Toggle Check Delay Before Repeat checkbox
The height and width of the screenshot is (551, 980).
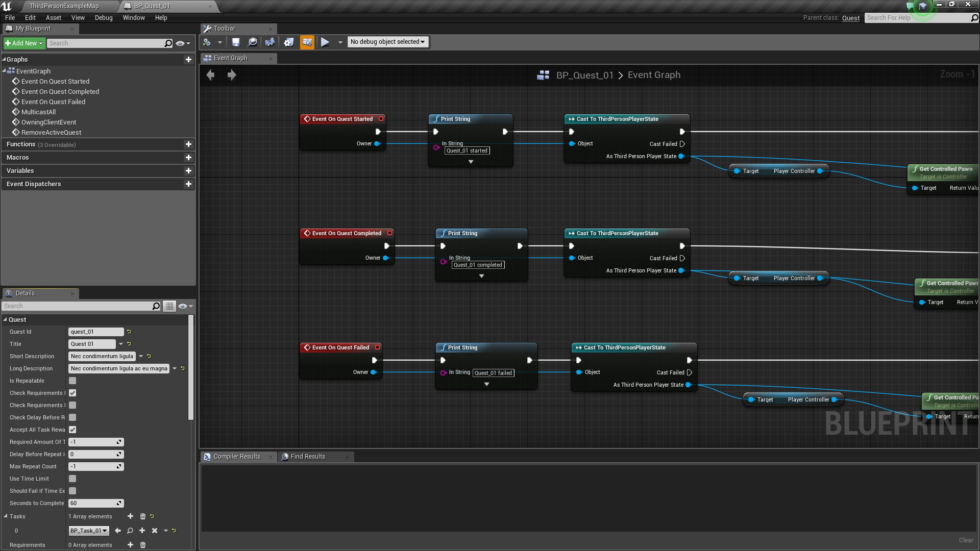click(72, 417)
